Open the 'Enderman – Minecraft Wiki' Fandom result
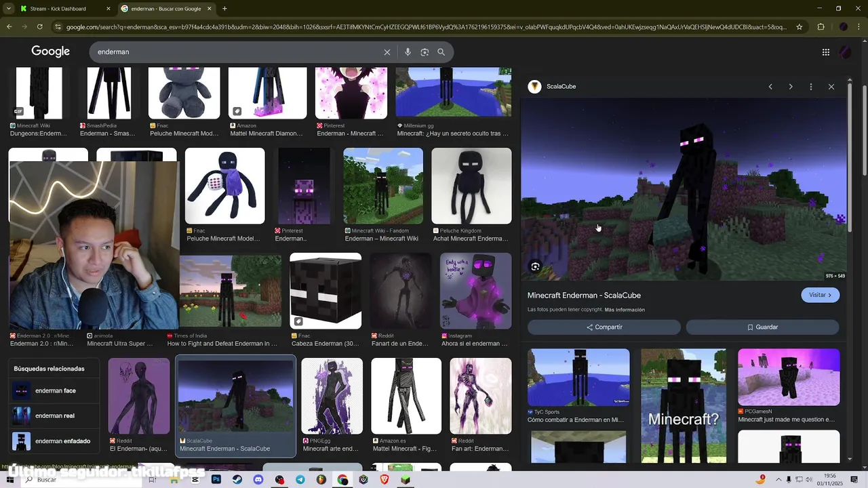 [x=383, y=186]
